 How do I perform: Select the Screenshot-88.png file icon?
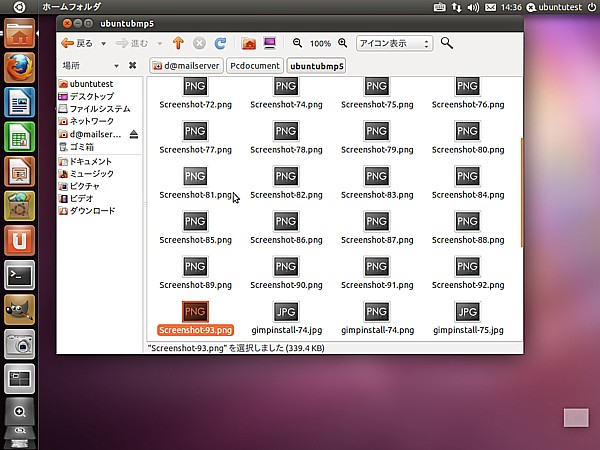point(467,221)
